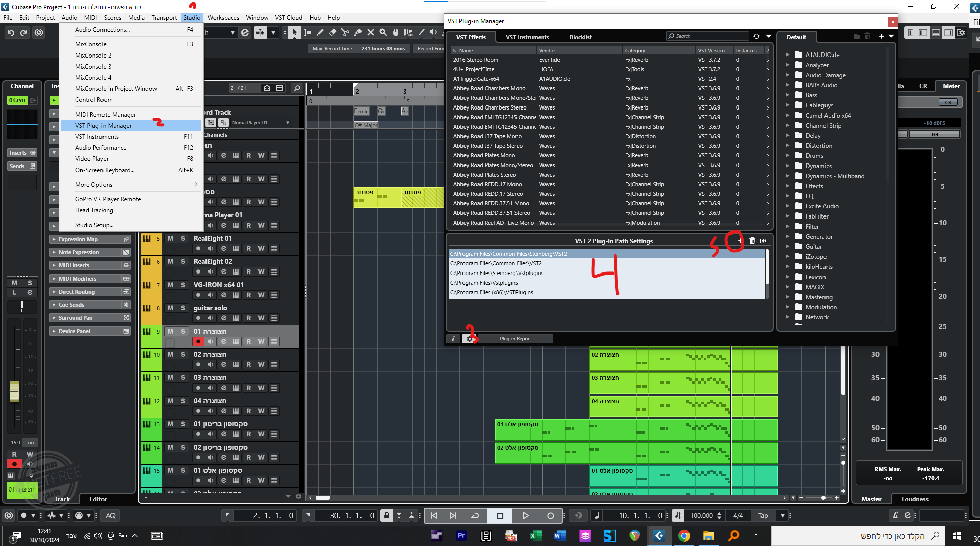Click the plug-in Search field

[707, 36]
